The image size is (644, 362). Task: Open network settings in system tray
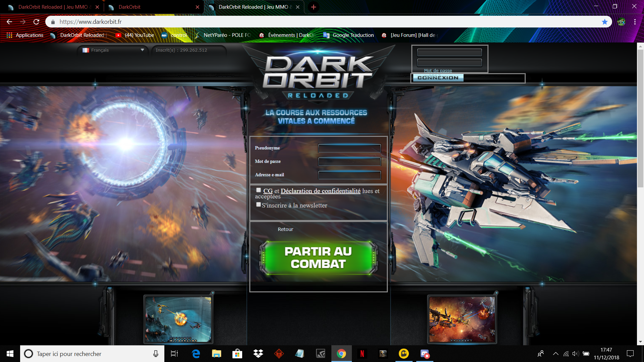coord(566,354)
